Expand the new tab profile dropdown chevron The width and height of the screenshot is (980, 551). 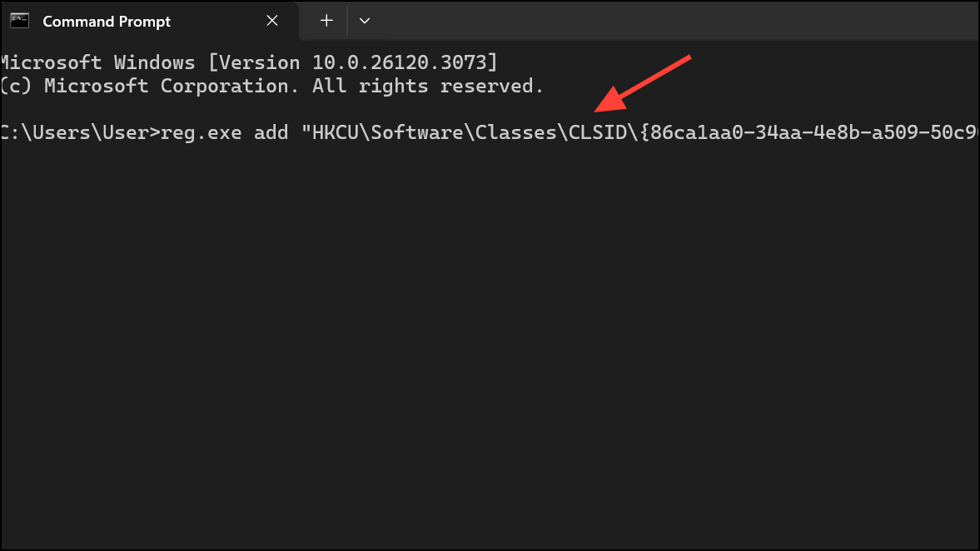coord(365,21)
